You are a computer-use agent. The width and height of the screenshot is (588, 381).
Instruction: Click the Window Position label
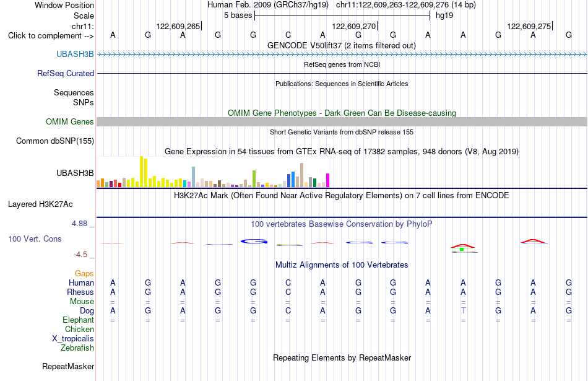pos(64,5)
